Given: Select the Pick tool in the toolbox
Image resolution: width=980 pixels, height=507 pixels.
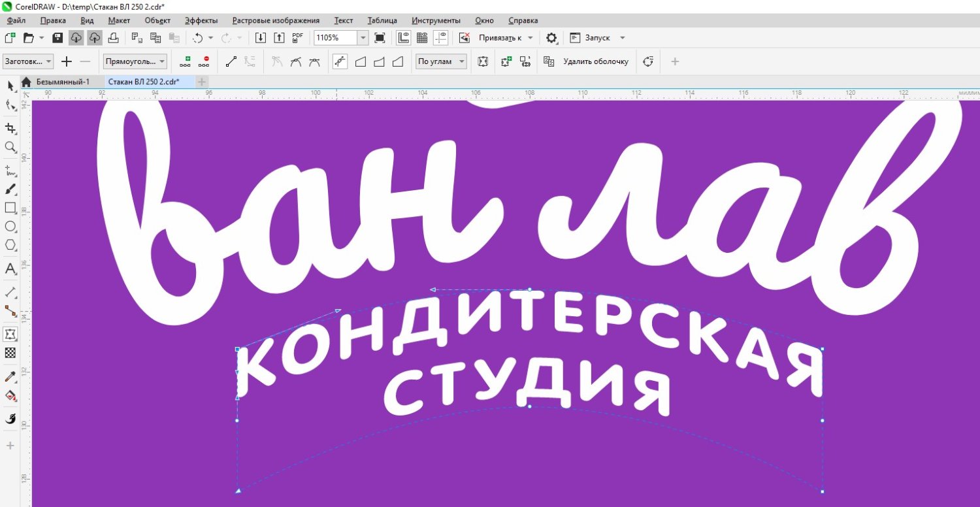Looking at the screenshot, I should (10, 86).
